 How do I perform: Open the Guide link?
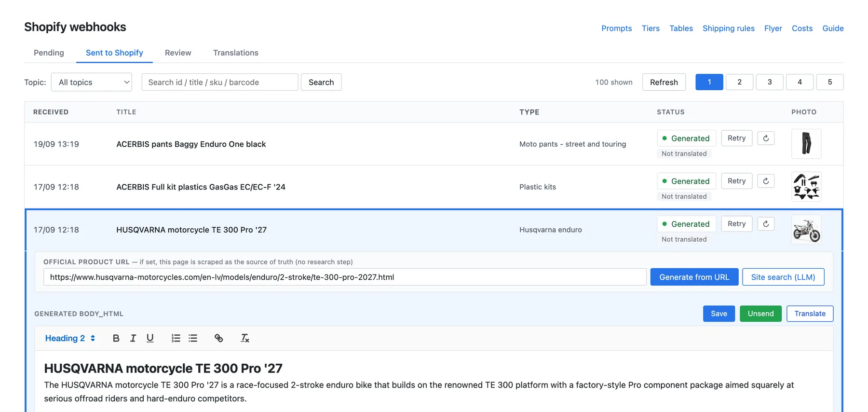point(833,28)
